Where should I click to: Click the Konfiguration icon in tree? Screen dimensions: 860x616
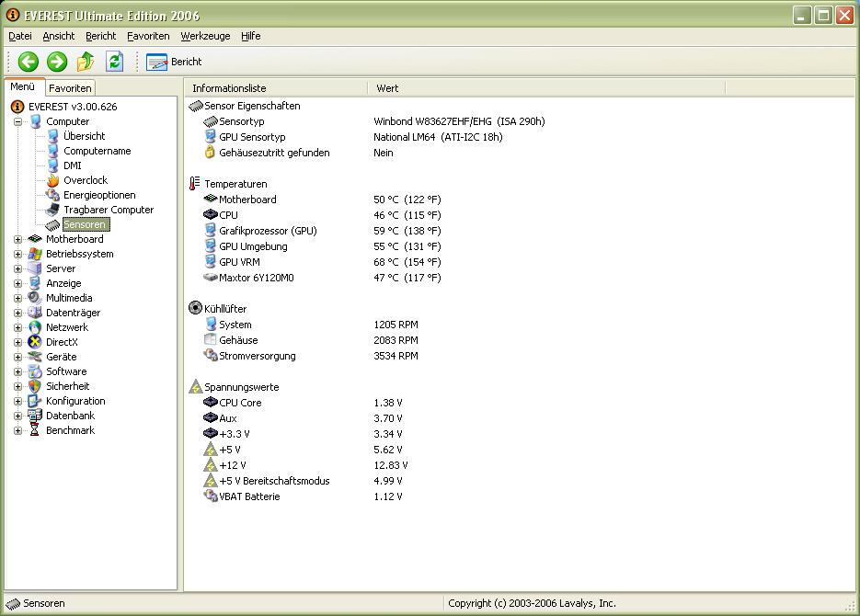point(35,401)
